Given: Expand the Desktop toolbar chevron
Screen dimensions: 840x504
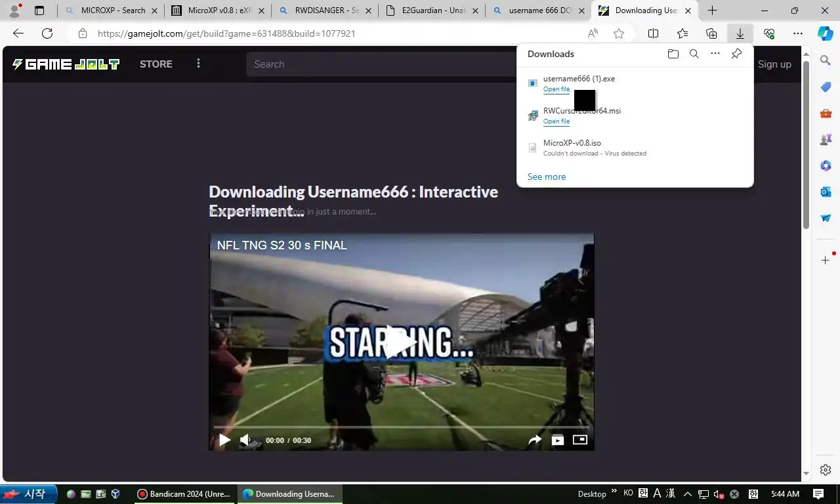Looking at the screenshot, I should (x=614, y=491).
